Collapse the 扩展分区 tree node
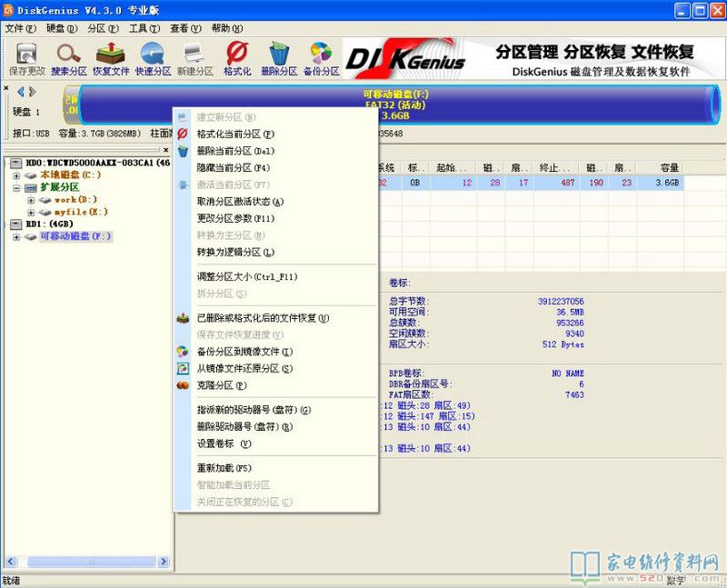 [16, 188]
